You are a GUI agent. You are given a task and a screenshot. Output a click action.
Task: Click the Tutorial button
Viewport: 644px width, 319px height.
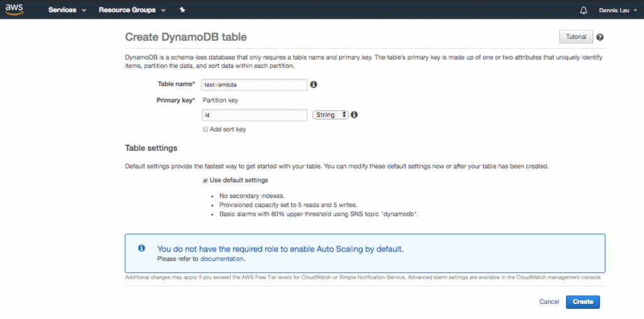(575, 37)
